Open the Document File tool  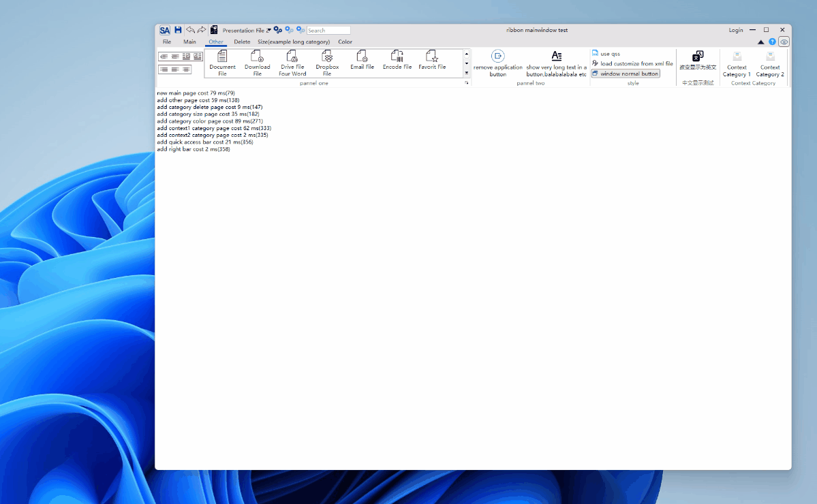[x=221, y=61]
